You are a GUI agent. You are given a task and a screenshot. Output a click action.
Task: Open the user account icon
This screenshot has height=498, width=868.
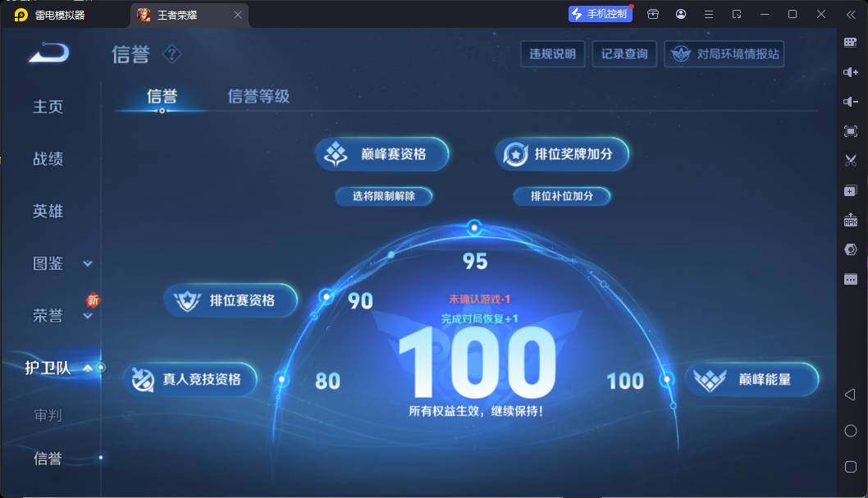pos(681,15)
